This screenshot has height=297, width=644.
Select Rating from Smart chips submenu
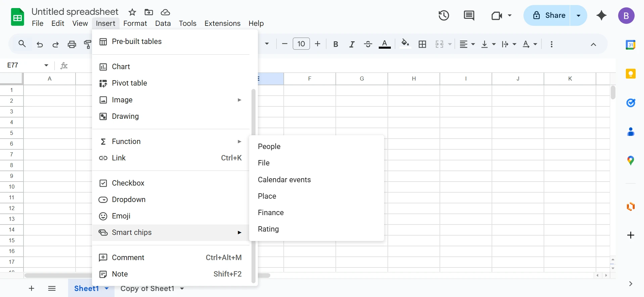268,229
